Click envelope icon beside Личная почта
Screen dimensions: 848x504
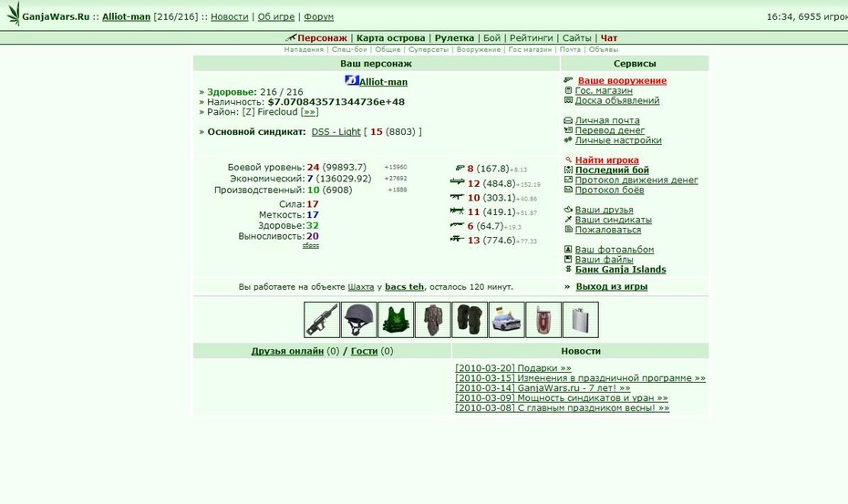[x=568, y=120]
